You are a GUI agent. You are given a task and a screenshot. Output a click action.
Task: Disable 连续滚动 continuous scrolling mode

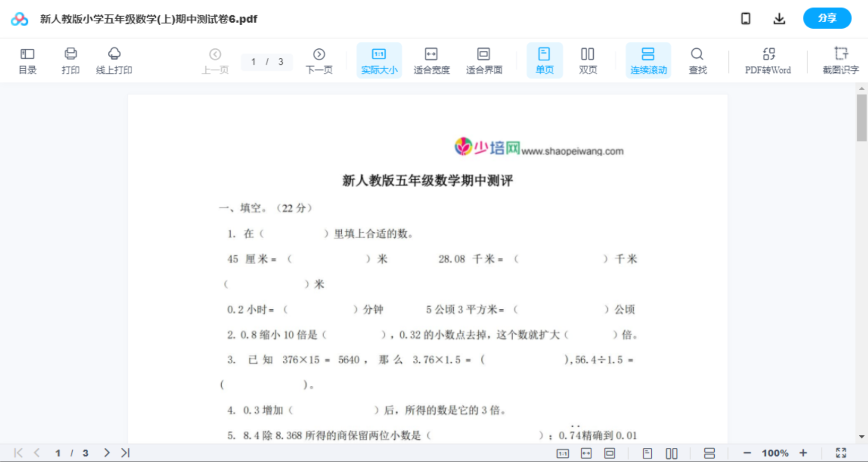click(648, 60)
